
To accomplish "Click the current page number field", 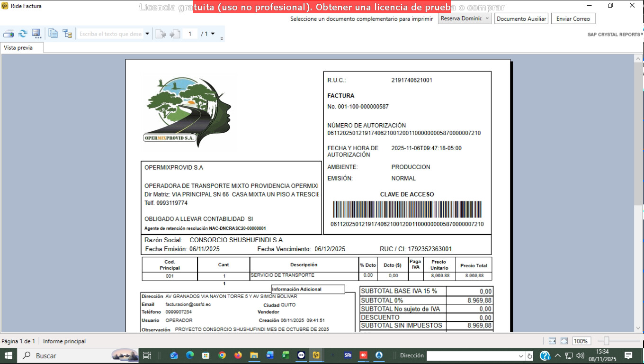I will (190, 34).
